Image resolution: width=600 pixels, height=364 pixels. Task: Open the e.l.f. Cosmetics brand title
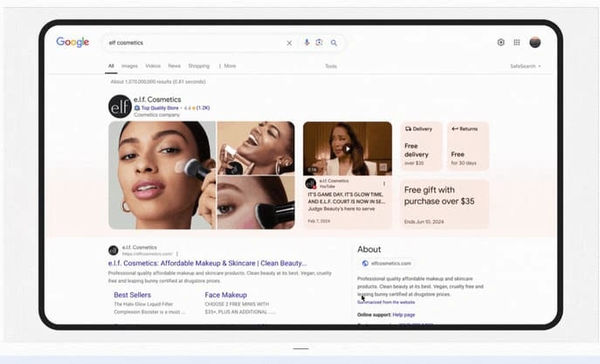tap(157, 100)
